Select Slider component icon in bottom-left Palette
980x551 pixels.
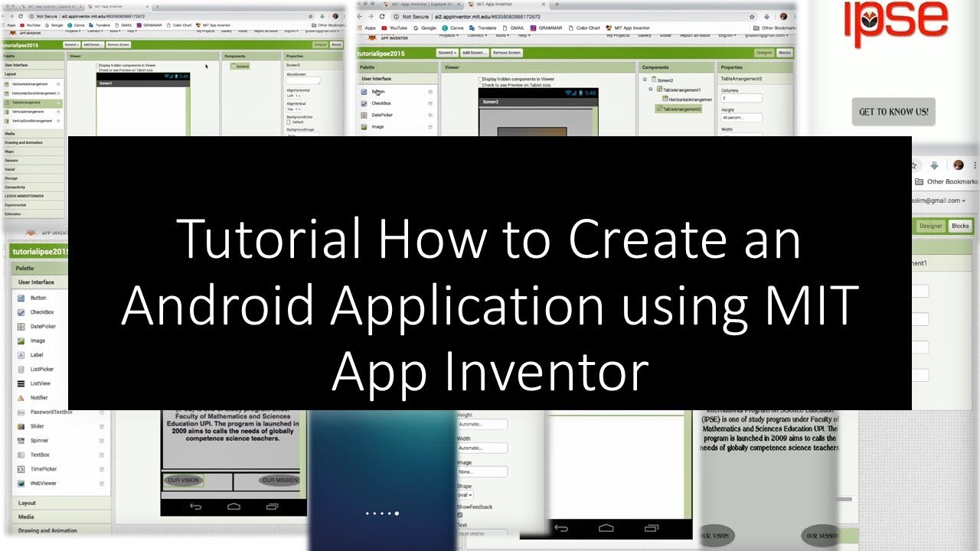click(x=21, y=426)
